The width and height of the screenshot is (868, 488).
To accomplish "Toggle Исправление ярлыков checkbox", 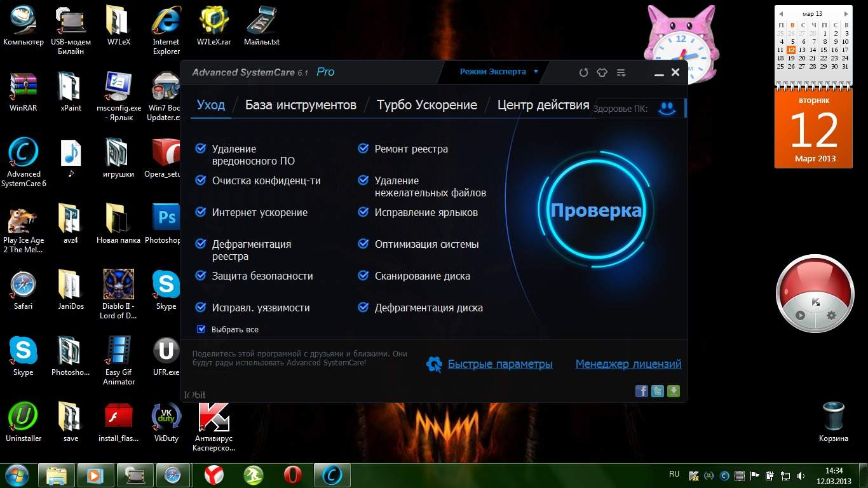I will pos(363,212).
